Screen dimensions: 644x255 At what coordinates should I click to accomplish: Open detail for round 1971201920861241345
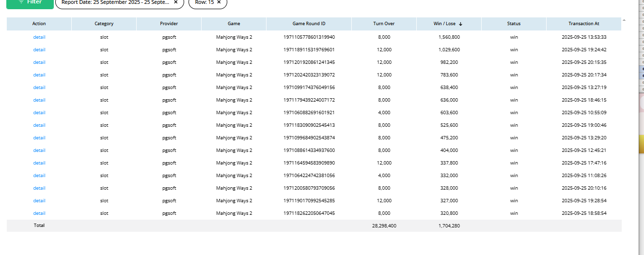click(x=39, y=62)
